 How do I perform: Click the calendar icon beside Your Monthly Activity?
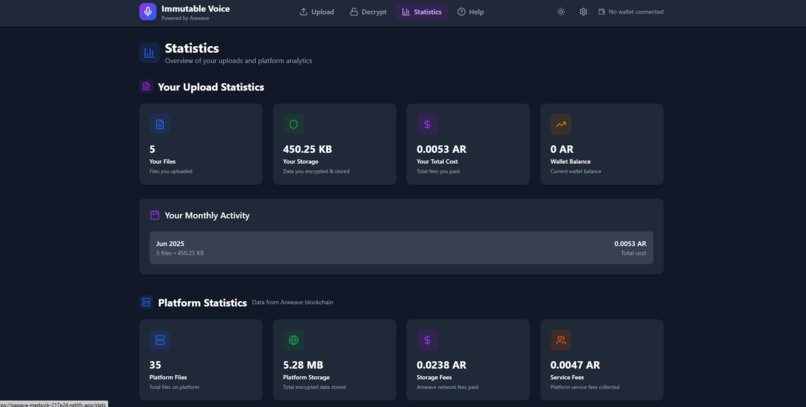click(154, 215)
